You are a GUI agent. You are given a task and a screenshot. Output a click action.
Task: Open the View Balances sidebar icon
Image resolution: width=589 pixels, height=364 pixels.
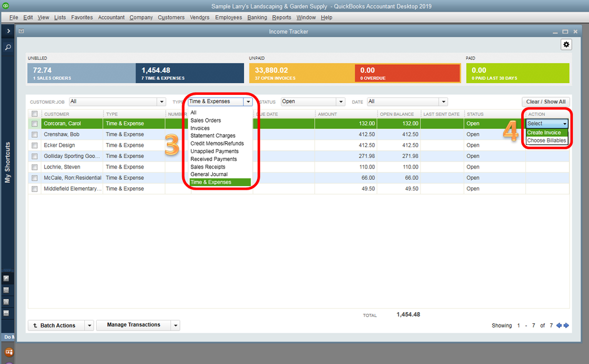click(6, 290)
